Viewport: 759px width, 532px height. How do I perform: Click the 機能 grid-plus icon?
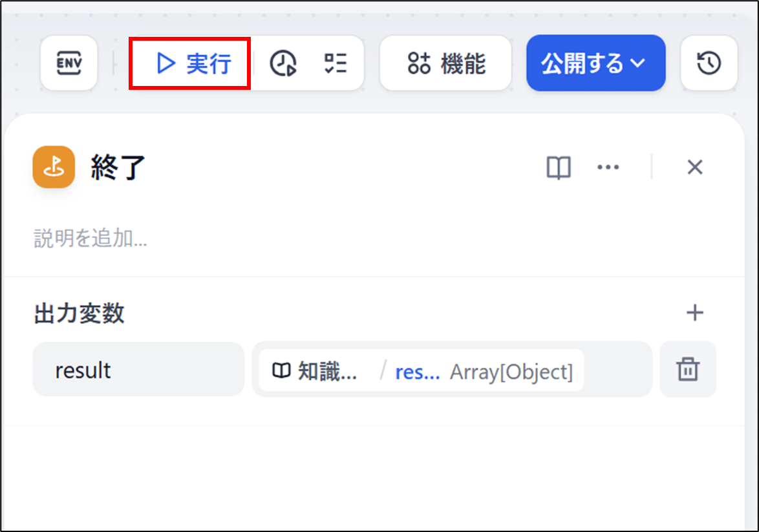(x=419, y=63)
